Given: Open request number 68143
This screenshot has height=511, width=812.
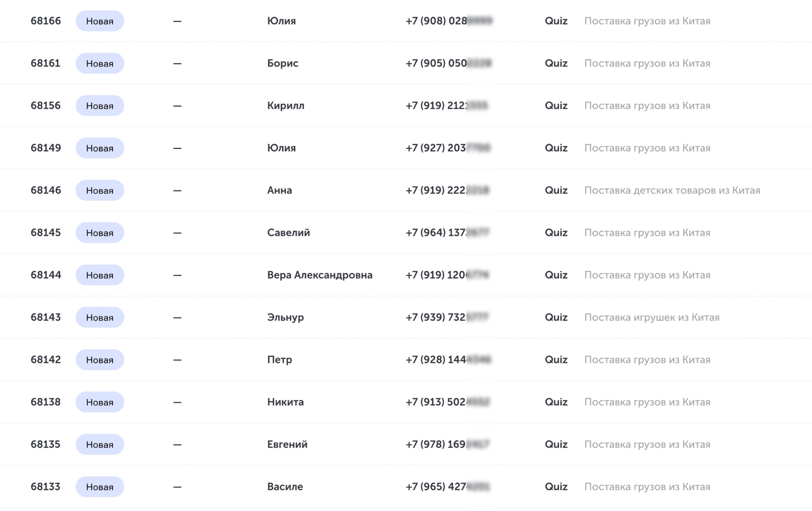Looking at the screenshot, I should pyautogui.click(x=46, y=317).
